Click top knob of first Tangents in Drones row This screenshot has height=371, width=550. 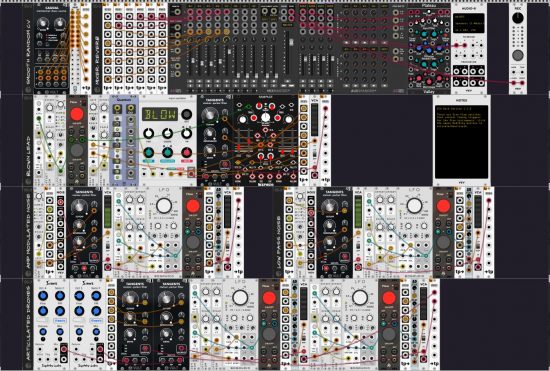(129, 298)
